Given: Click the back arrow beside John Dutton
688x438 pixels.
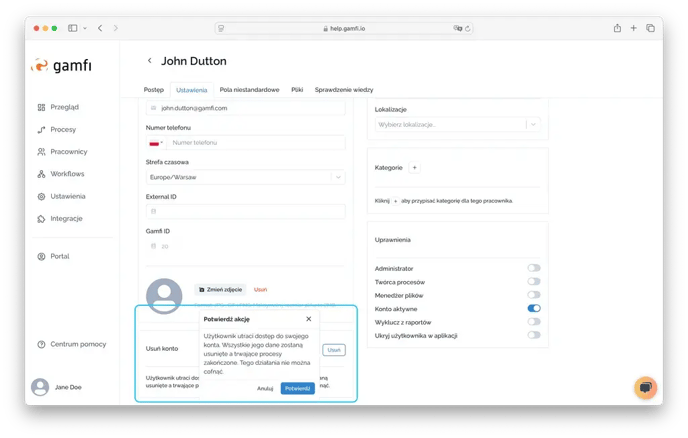Looking at the screenshot, I should coord(150,61).
